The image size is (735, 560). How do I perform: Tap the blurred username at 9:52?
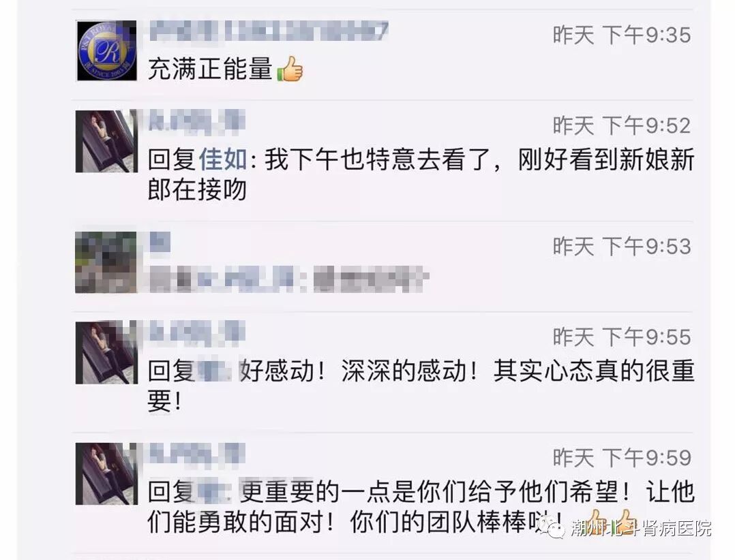[x=197, y=121]
